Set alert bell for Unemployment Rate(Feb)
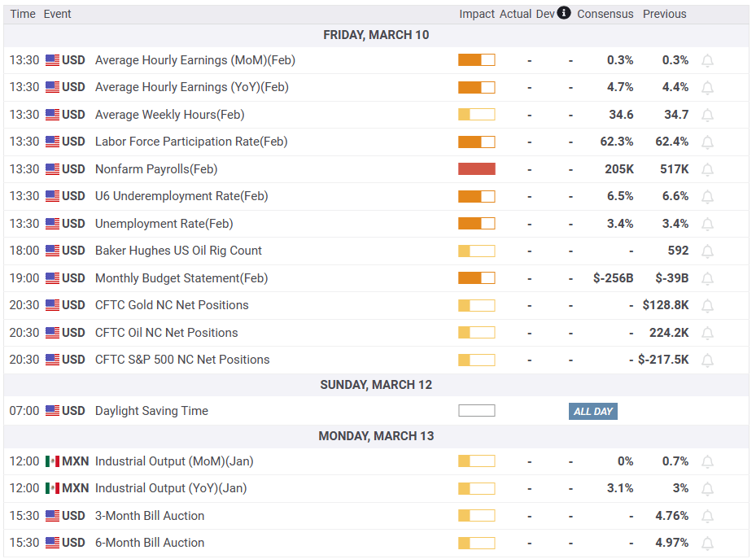The height and width of the screenshot is (559, 756). (707, 225)
